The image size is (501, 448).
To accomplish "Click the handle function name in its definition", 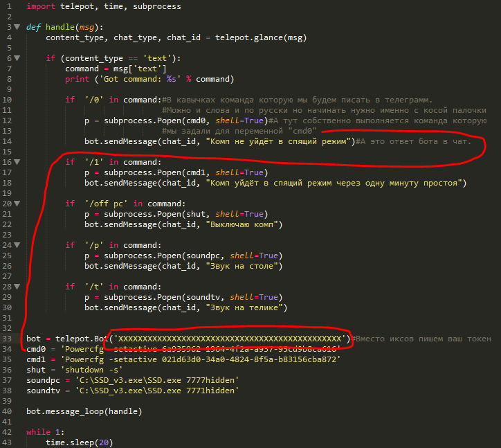I will coord(60,27).
